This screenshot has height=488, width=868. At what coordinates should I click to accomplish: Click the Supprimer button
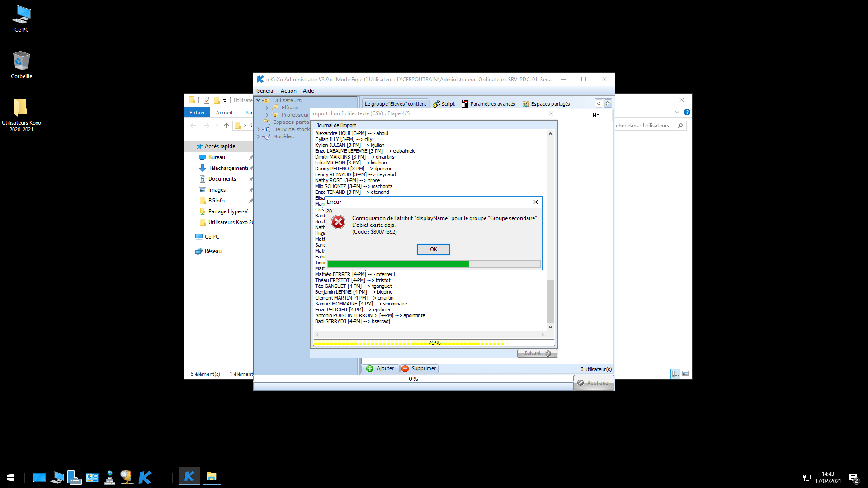(x=419, y=369)
